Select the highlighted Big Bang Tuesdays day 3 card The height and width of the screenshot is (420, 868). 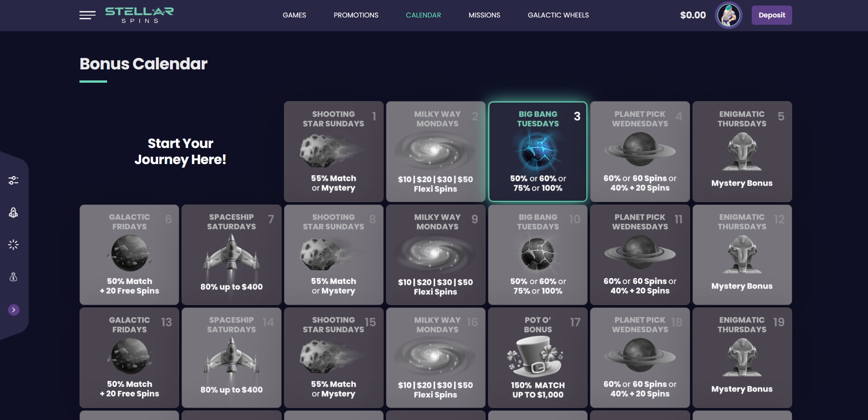click(538, 152)
